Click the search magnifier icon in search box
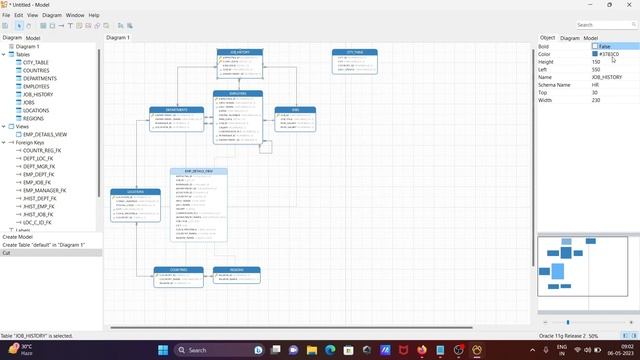The width and height of the screenshot is (640, 360). 634,25
